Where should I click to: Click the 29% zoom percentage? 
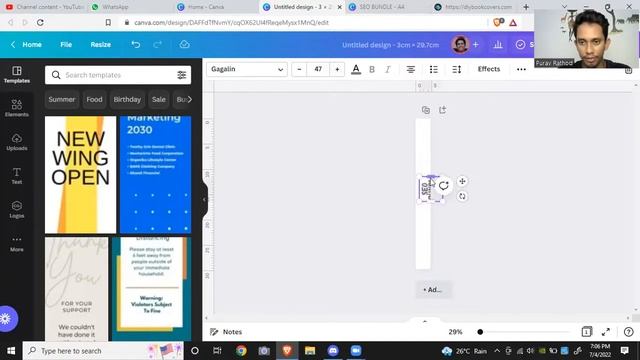pyautogui.click(x=456, y=332)
